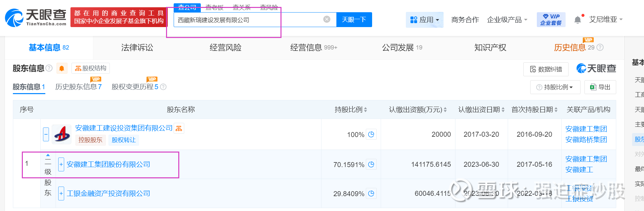Open the 经营风险 tab
The height and width of the screenshot is (211, 644).
point(226,48)
